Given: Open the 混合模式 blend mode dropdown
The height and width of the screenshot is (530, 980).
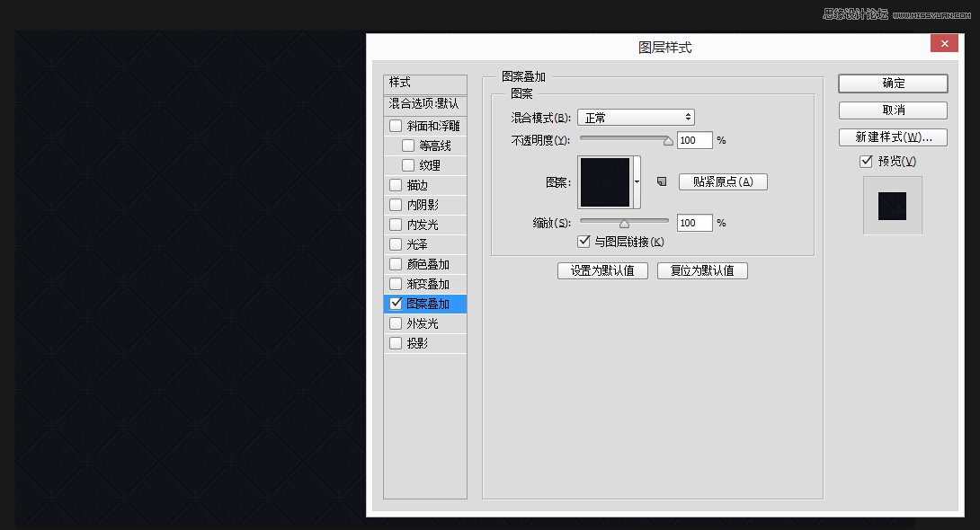Looking at the screenshot, I should 636,116.
